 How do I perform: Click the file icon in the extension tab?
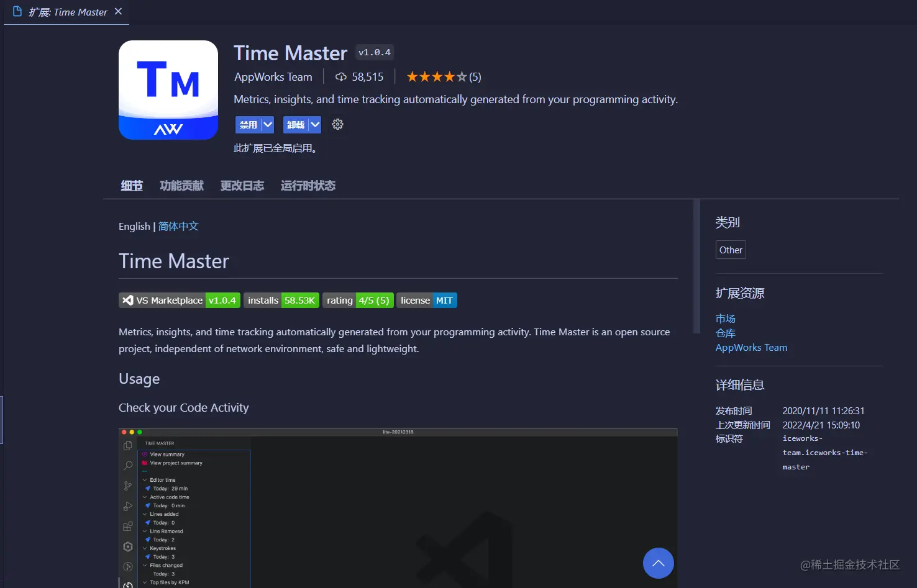click(x=17, y=11)
